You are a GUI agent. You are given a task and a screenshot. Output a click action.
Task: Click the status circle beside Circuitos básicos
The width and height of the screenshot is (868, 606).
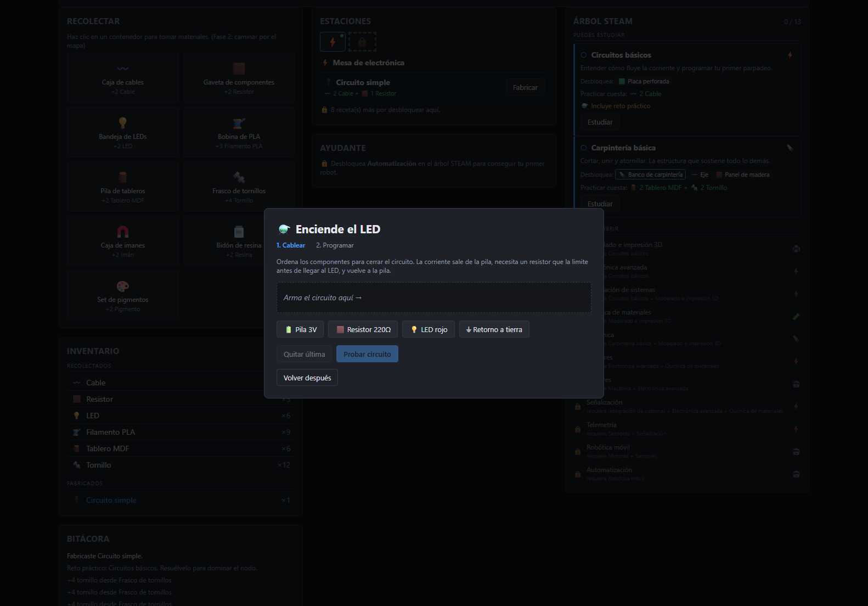[x=584, y=55]
